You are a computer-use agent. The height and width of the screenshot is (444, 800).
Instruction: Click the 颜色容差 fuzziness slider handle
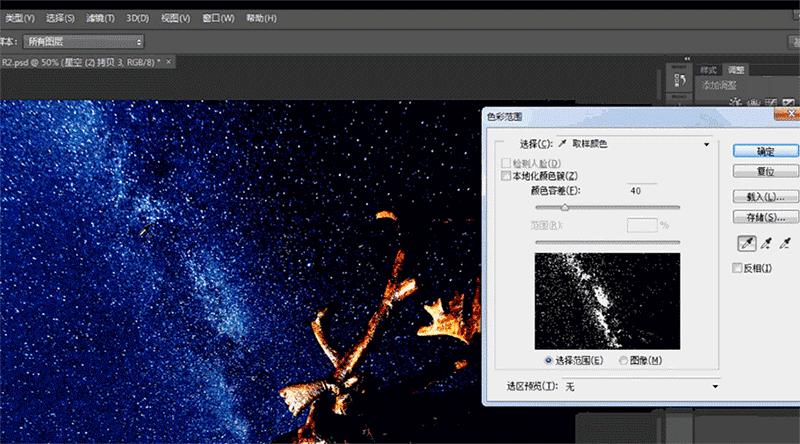click(565, 208)
